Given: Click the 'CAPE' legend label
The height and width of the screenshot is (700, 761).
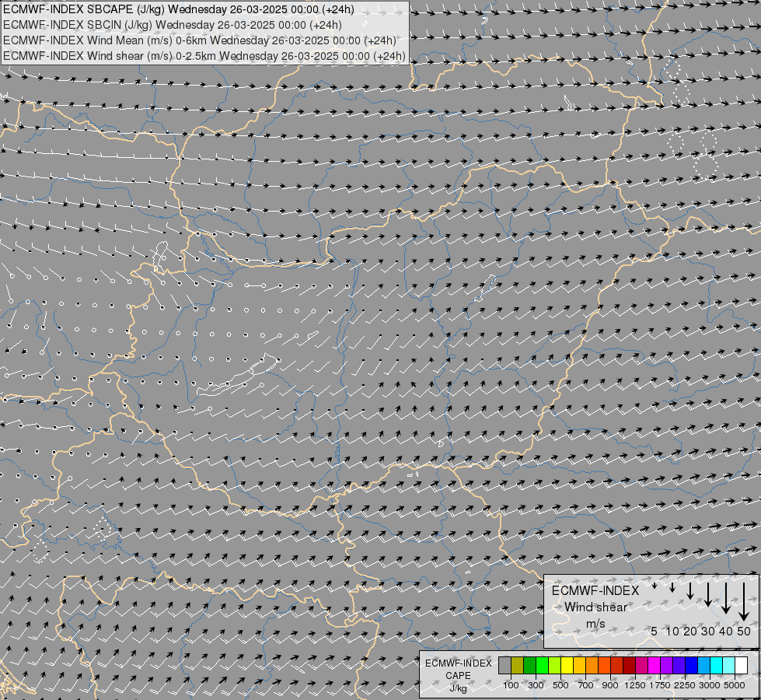Looking at the screenshot, I should [x=458, y=676].
